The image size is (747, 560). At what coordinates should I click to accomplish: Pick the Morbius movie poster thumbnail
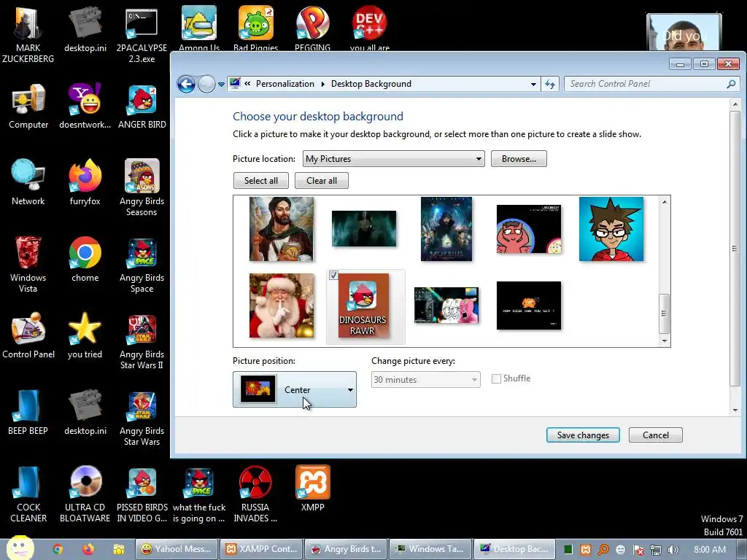[x=446, y=229]
